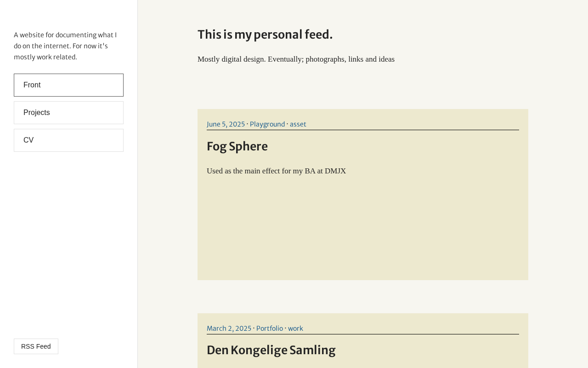This screenshot has width=588, height=368.
Task: Click the work tag link
Action: coord(295,328)
